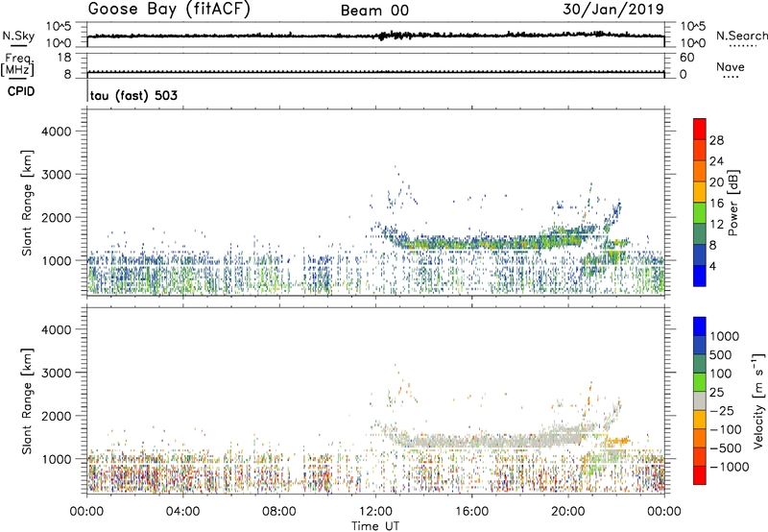768x532 pixels.
Task: Click the '04:00' time axis label
Action: 183,512
